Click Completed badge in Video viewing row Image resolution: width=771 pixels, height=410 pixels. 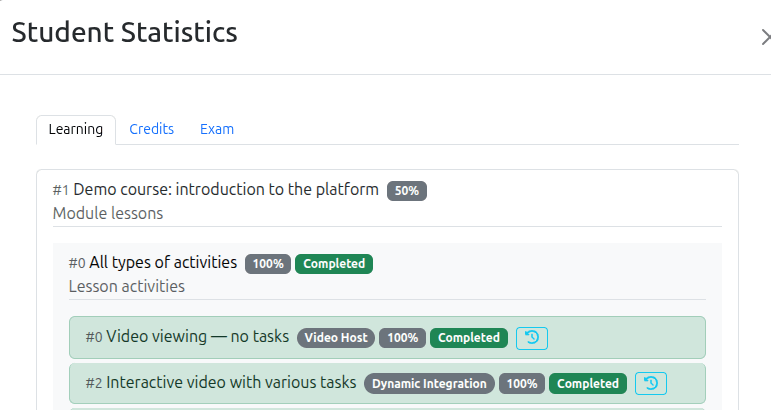[x=469, y=338]
